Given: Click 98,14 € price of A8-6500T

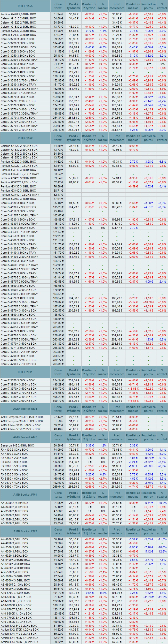Looking at the screenshot, I should 58,585.
